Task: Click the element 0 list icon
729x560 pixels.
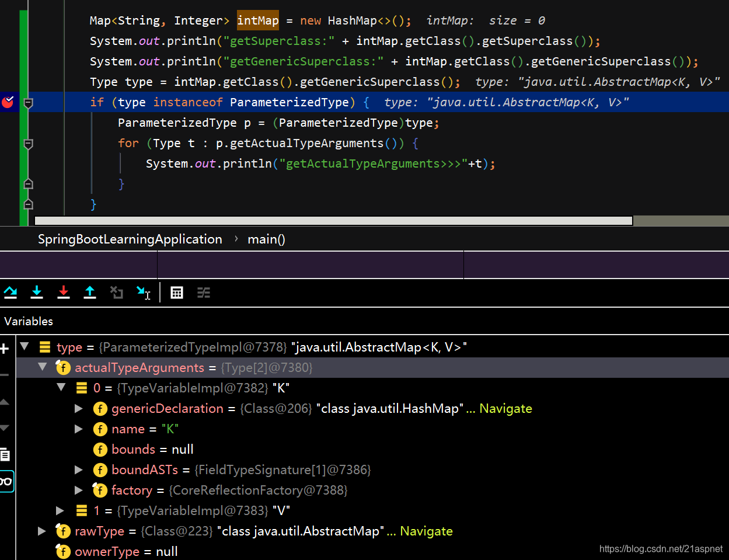Action: 82,388
